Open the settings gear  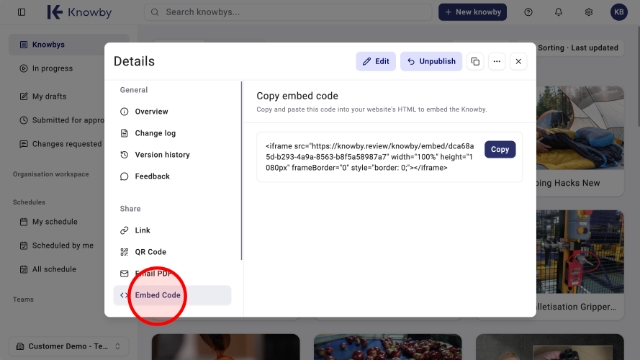tap(589, 12)
